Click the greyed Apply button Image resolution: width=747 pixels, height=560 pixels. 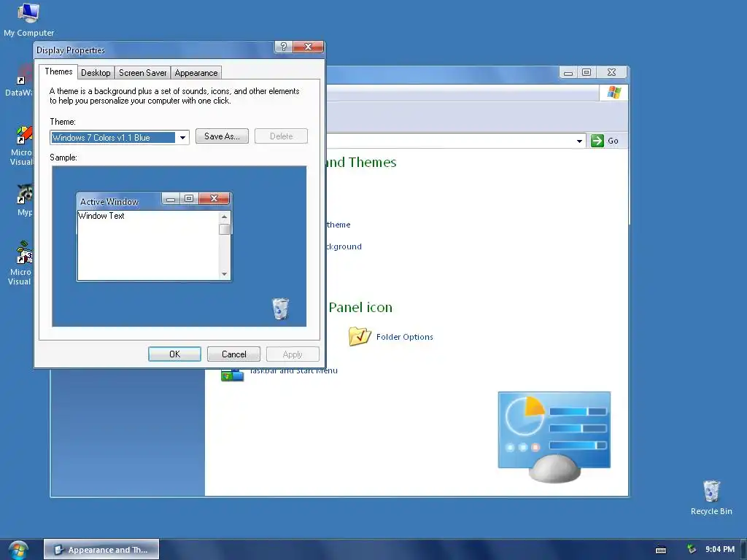(x=293, y=354)
